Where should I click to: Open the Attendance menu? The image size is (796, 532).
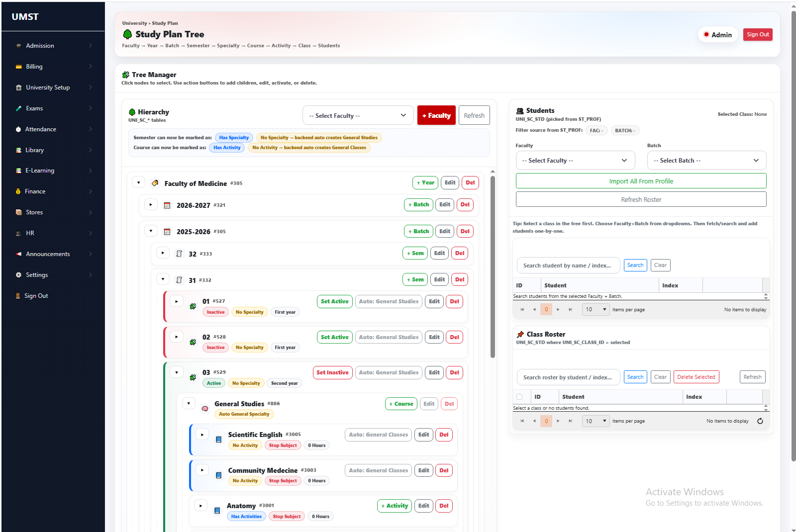point(53,129)
